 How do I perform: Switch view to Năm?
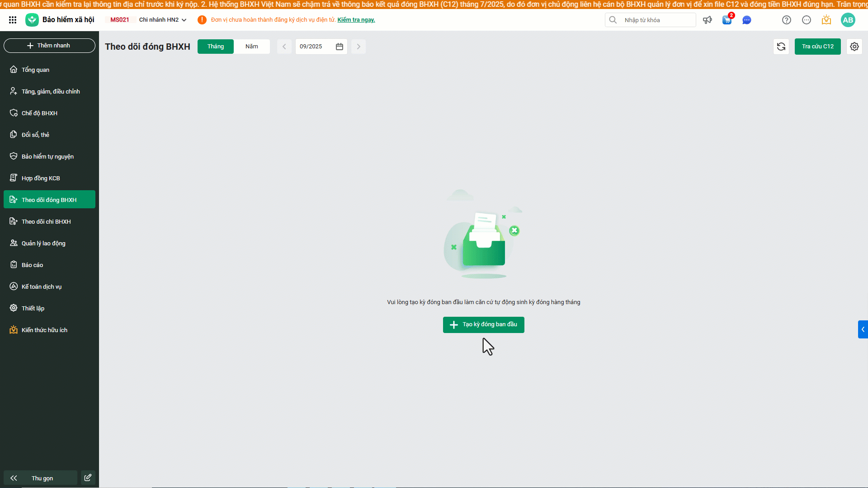252,47
